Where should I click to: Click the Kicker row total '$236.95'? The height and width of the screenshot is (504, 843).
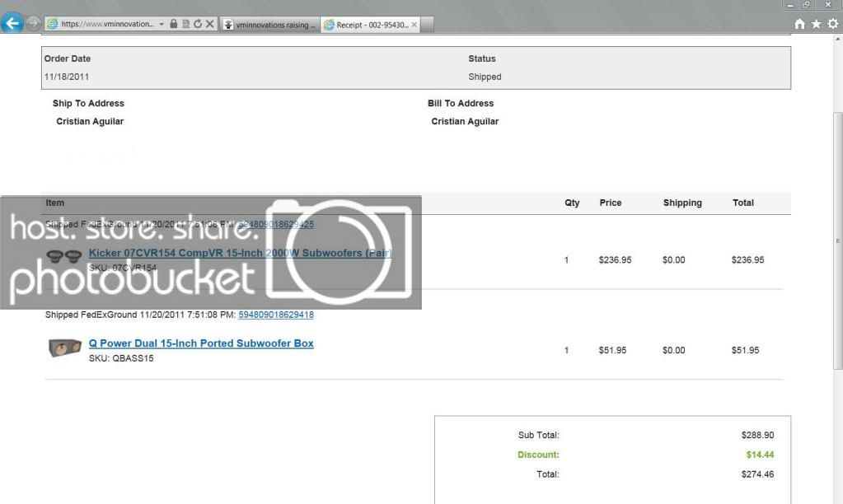pos(747,259)
